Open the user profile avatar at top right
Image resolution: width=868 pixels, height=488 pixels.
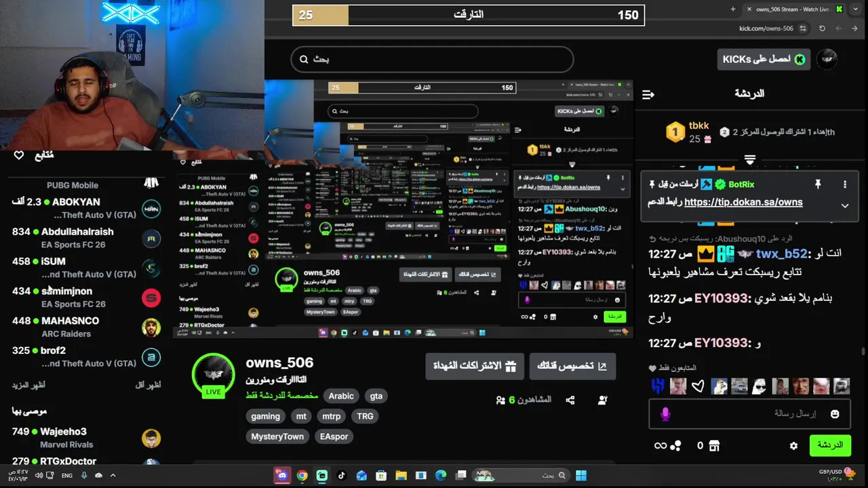click(x=827, y=59)
